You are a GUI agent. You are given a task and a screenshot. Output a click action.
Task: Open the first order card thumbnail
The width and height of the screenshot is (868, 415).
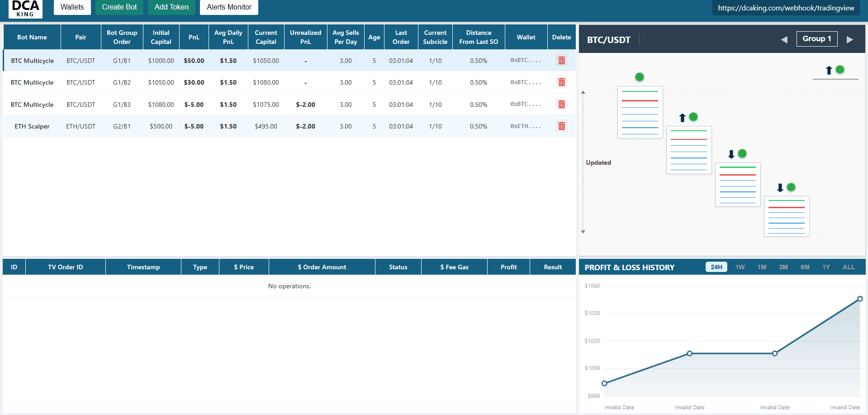click(x=640, y=112)
